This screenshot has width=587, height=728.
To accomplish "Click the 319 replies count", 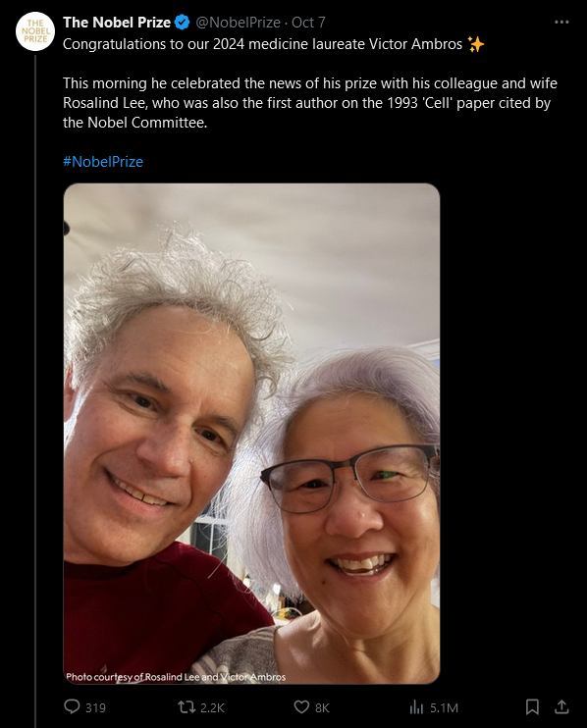I will [x=95, y=707].
